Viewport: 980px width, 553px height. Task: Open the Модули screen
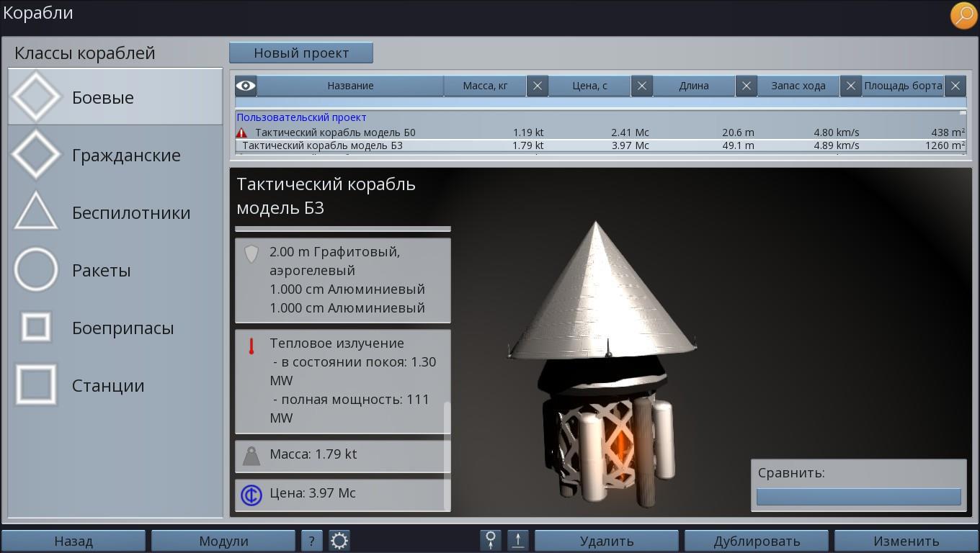click(x=223, y=541)
